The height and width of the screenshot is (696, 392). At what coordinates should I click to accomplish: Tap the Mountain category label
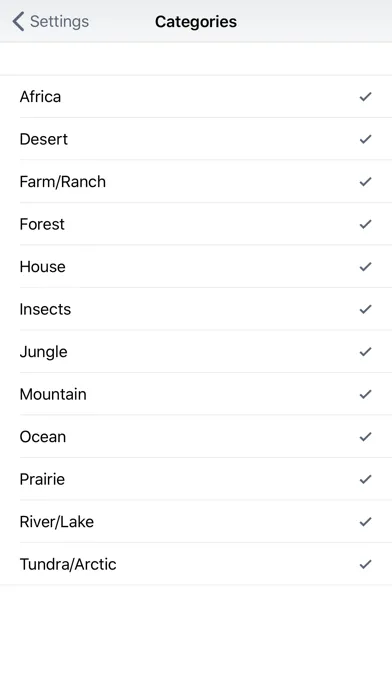[53, 394]
